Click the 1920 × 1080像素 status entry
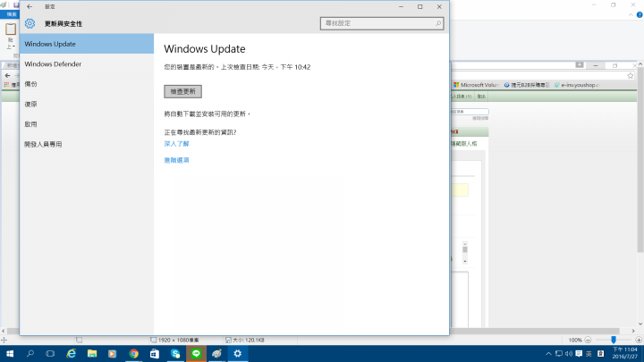This screenshot has height=362, width=644. pyautogui.click(x=174, y=340)
